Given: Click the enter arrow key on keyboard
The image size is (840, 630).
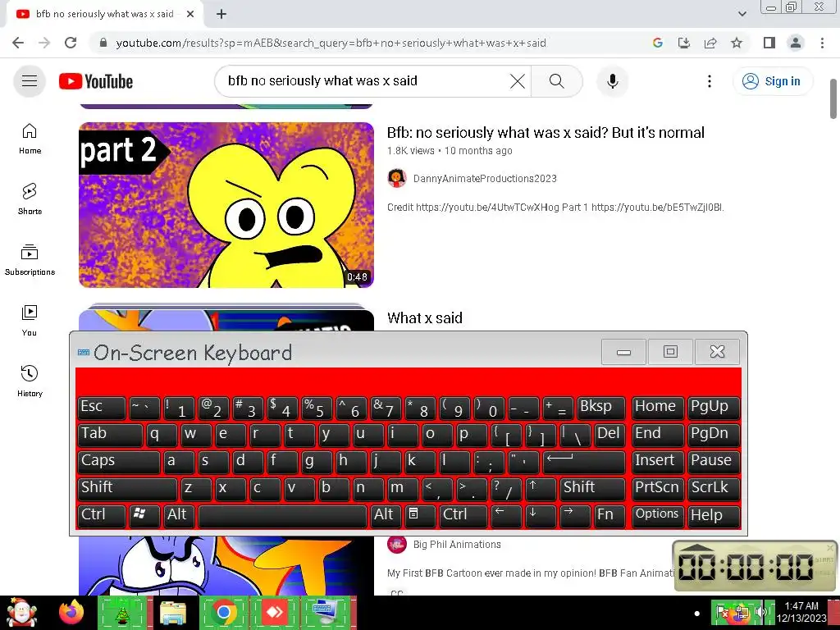Looking at the screenshot, I should [583, 461].
